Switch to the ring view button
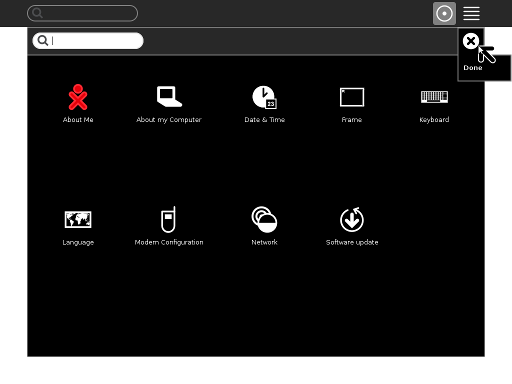The width and height of the screenshot is (512, 384). [444, 13]
